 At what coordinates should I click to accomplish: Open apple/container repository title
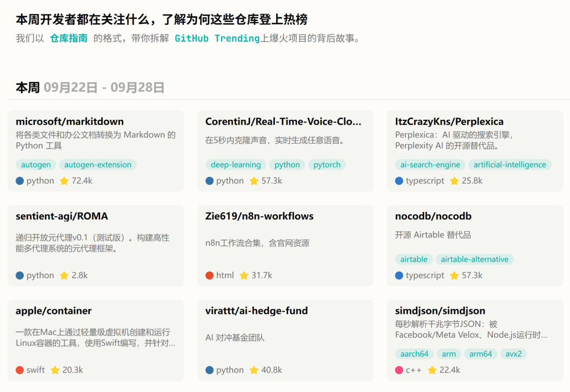click(53, 311)
